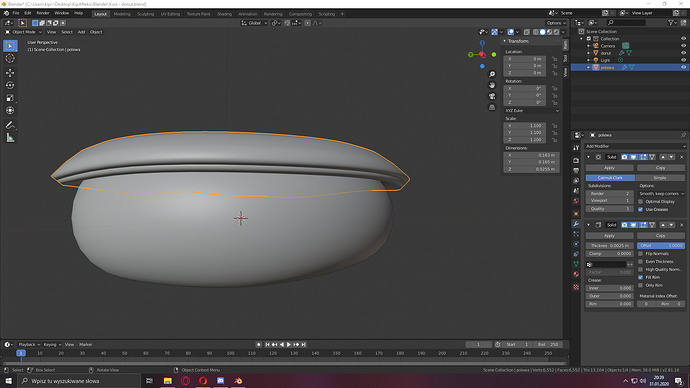Open the Object properties tab

[576, 214]
